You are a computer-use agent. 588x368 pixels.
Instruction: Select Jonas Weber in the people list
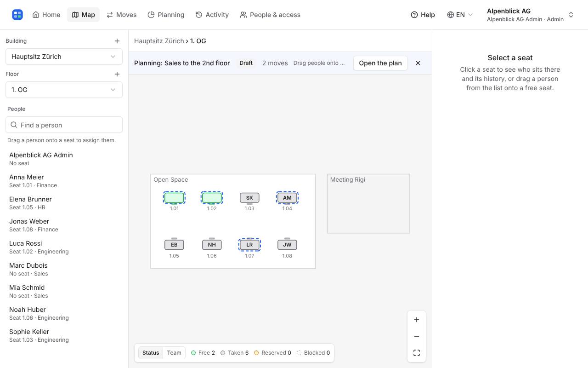(x=64, y=225)
